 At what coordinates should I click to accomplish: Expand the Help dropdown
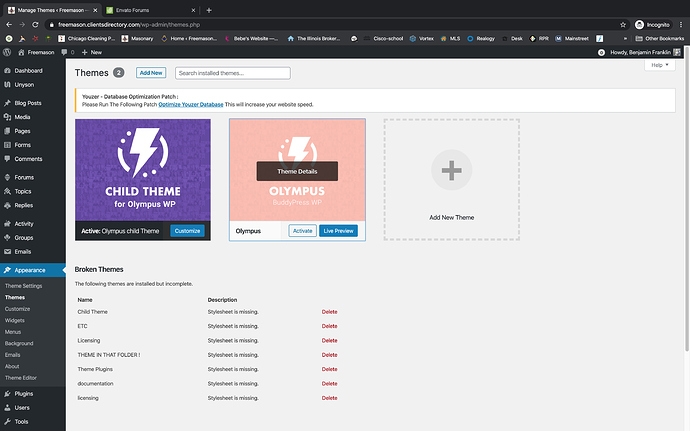click(x=660, y=65)
